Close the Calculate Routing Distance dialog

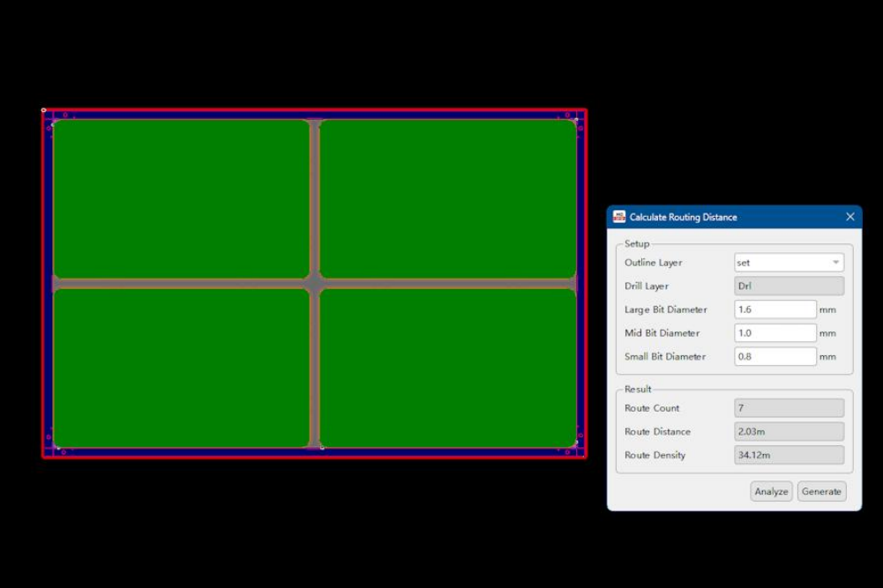pos(850,217)
